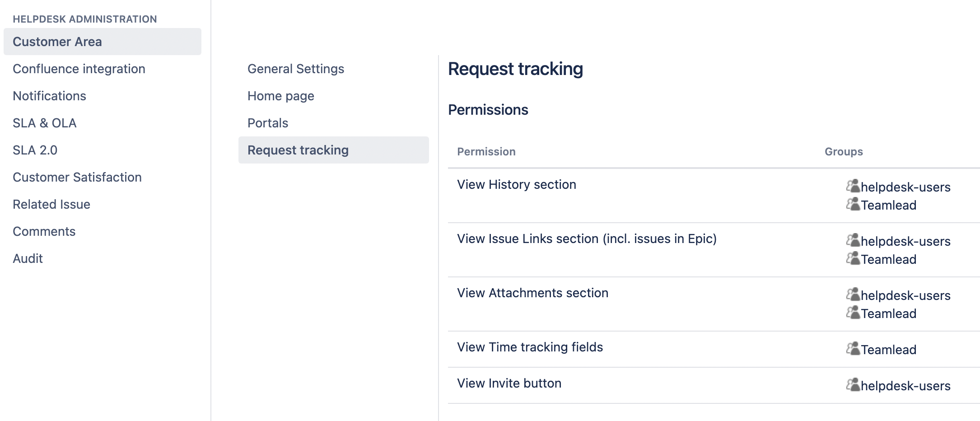Go to Notifications admin section
The image size is (980, 421).
(x=49, y=96)
